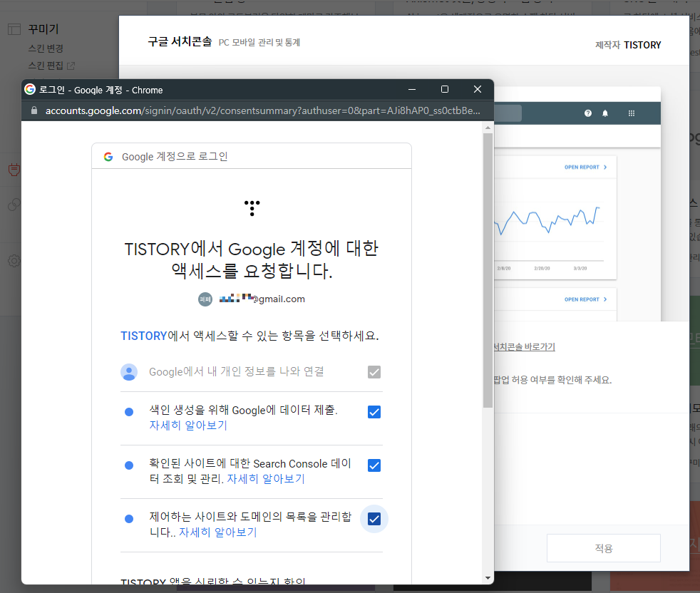Image resolution: width=700 pixels, height=593 pixels.
Task: Click the blue TISTORY link in permission heading
Action: click(x=144, y=336)
